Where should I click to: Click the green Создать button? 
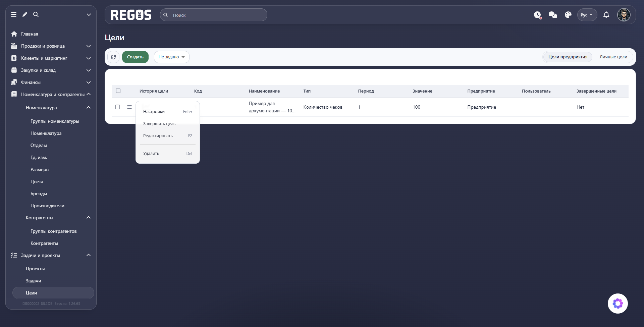point(135,57)
